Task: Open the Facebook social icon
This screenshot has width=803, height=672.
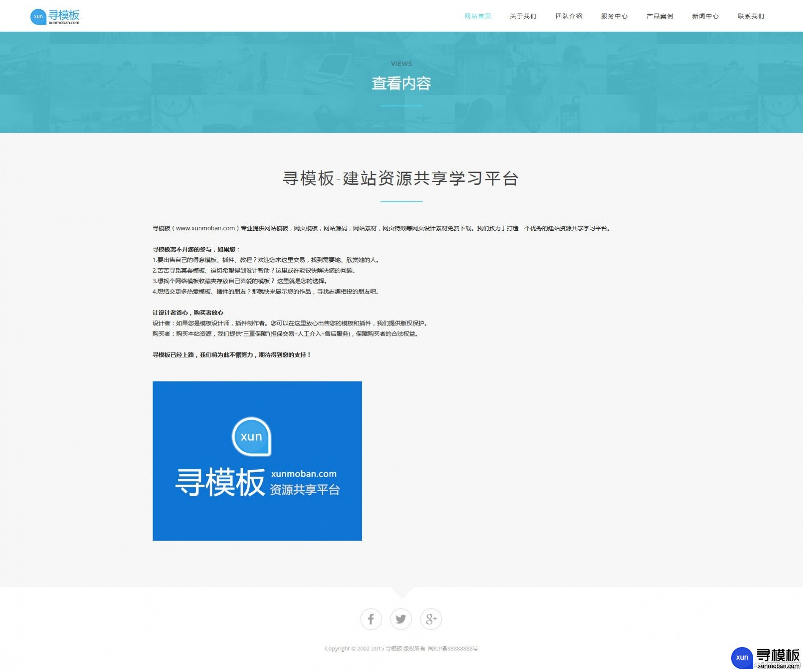Action: coord(371,619)
